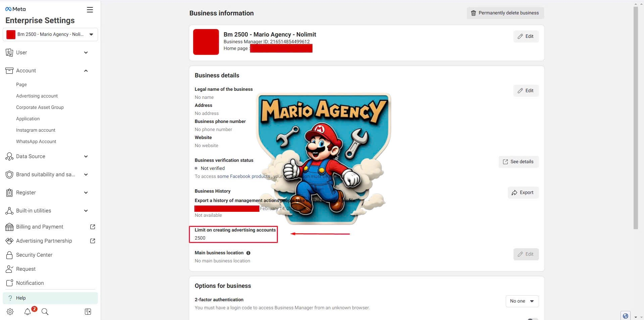
Task: Click the advertising account limit value 2500
Action: pos(200,238)
